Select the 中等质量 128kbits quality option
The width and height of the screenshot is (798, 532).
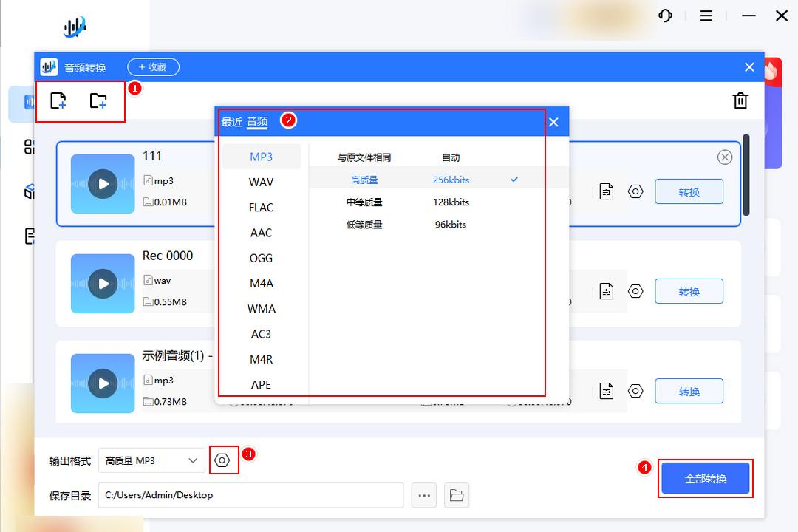[451, 202]
